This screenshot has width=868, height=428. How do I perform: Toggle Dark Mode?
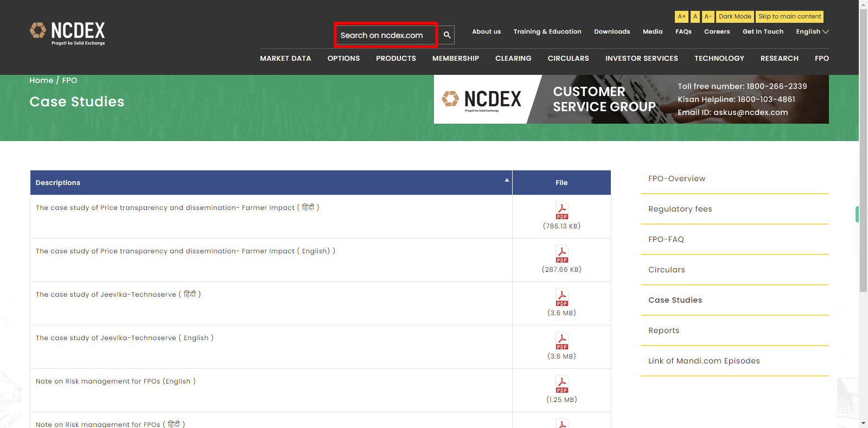[x=735, y=17]
